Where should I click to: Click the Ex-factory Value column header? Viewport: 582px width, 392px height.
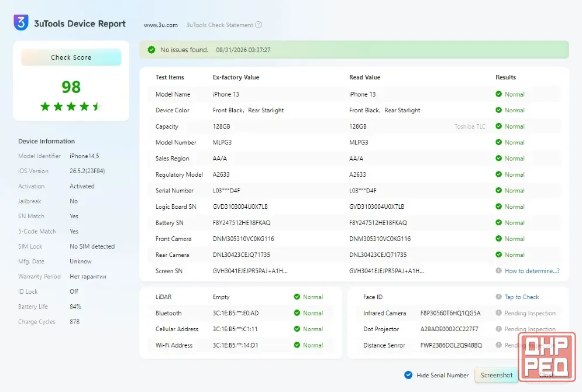pyautogui.click(x=236, y=77)
